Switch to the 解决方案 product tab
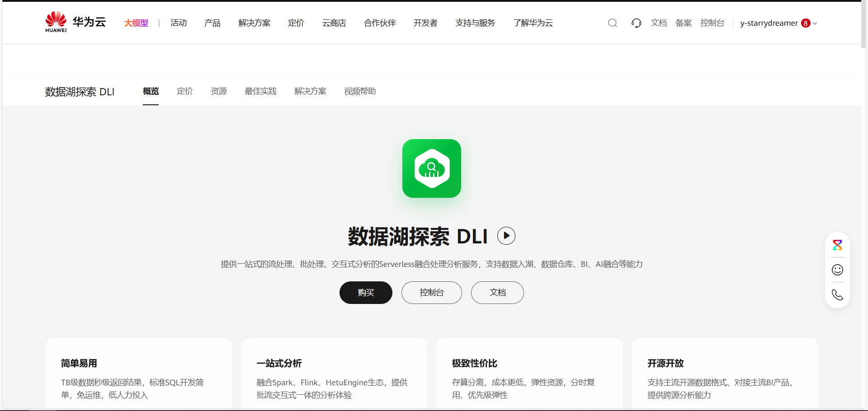This screenshot has width=868, height=411. click(x=310, y=91)
